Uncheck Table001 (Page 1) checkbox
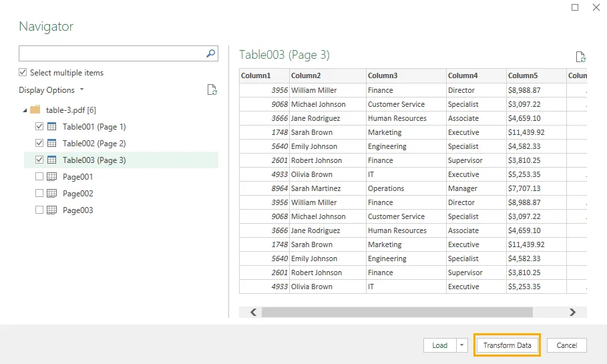Image resolution: width=607 pixels, height=364 pixels. [39, 126]
